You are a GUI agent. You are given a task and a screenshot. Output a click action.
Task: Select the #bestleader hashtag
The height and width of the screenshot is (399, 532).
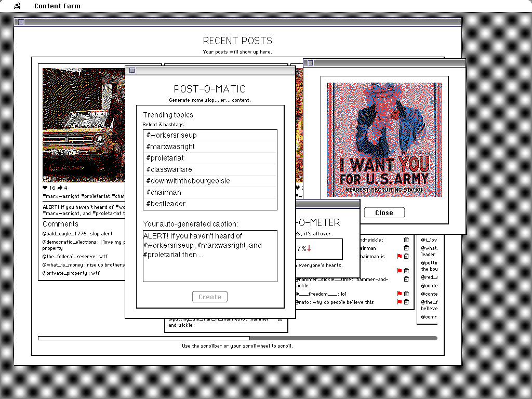point(210,204)
